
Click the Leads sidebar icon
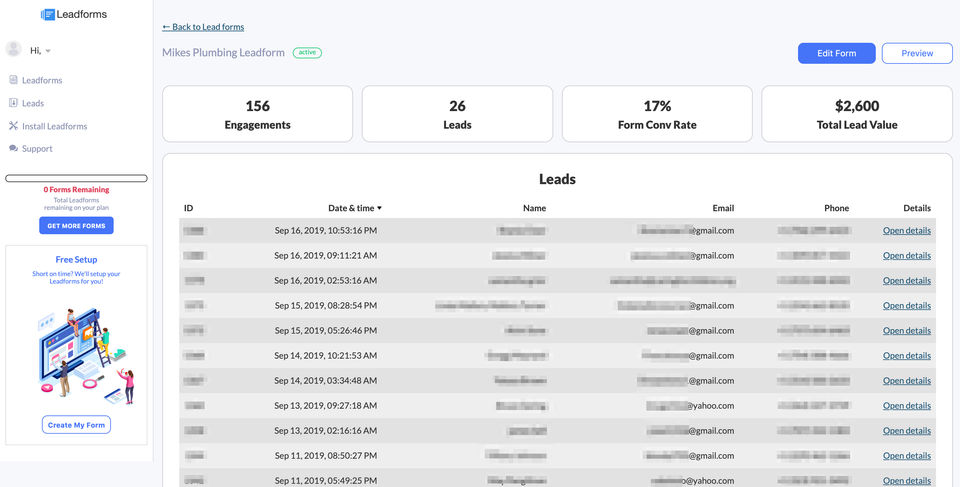pos(13,103)
